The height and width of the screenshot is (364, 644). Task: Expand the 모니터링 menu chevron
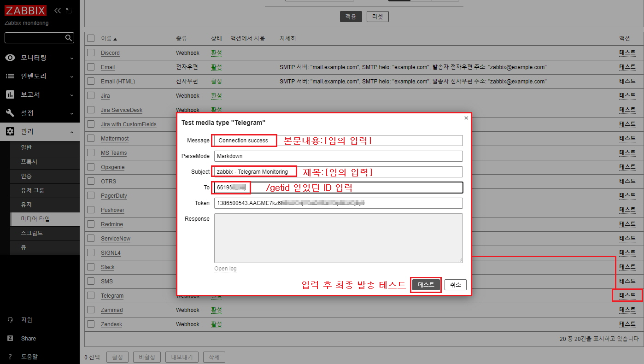click(x=72, y=58)
